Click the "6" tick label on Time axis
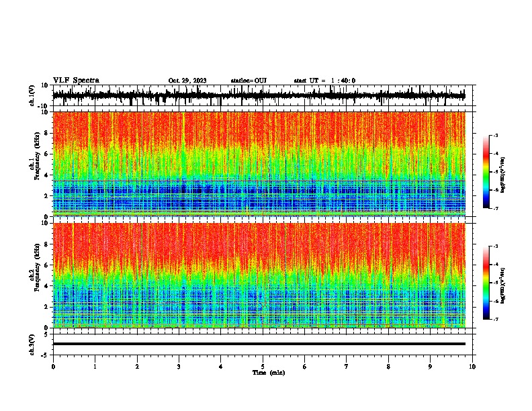This screenshot has height=411, width=532. pos(304,367)
